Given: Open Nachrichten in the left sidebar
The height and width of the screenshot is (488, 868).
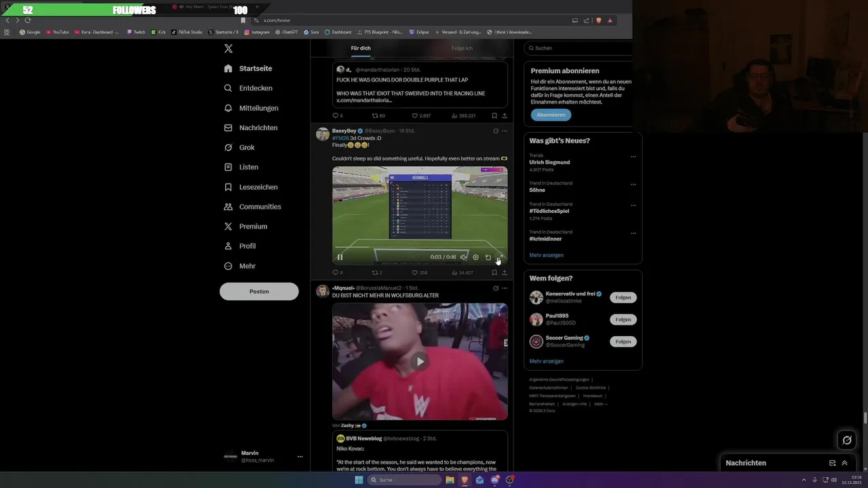Looking at the screenshot, I should [x=250, y=127].
